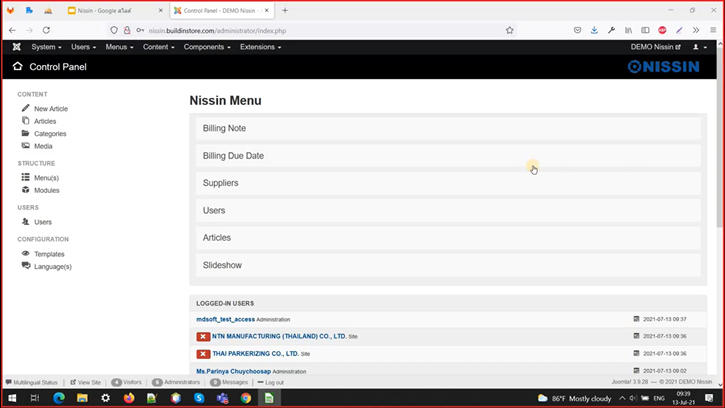Click the NISSIN logo in header
This screenshot has height=408, width=725.
664,67
